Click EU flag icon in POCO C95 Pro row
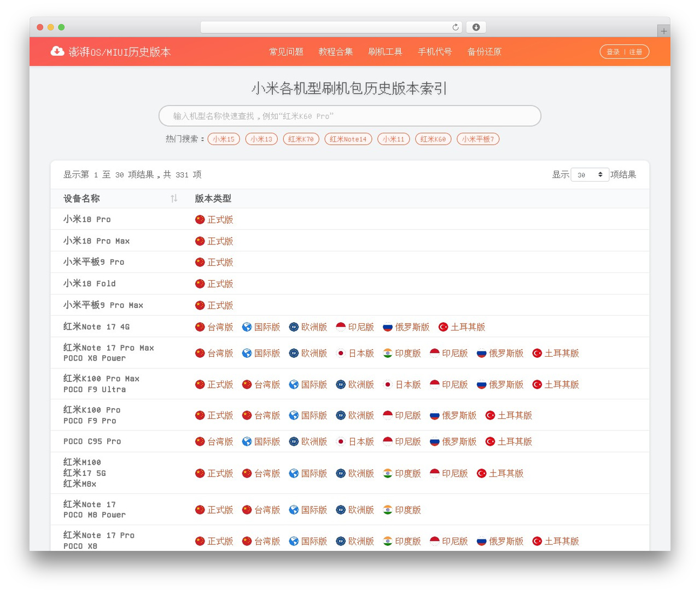This screenshot has height=593, width=700. pos(294,441)
